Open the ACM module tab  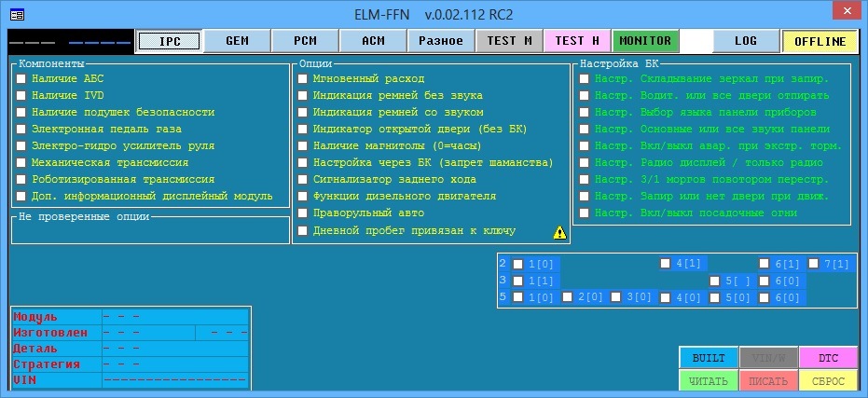(x=373, y=41)
